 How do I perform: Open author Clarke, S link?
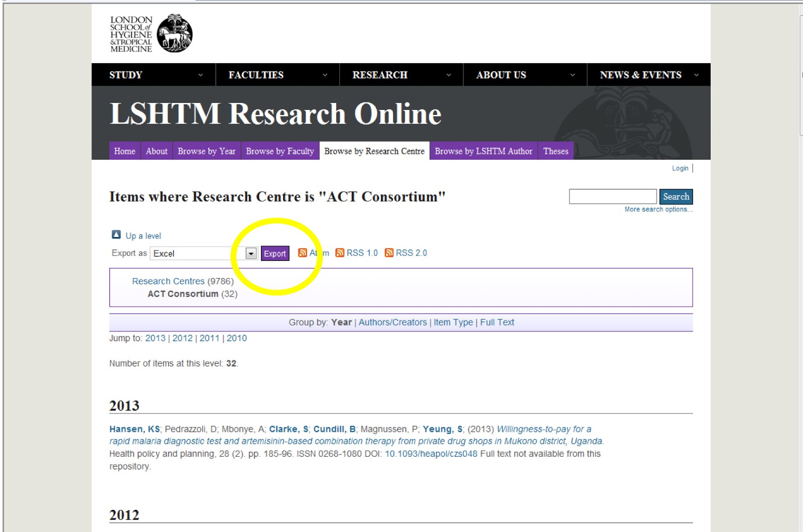point(289,429)
